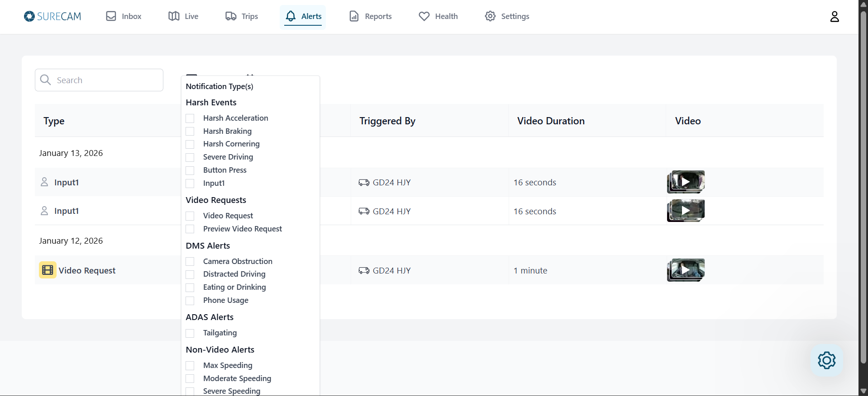Select the Alerts tab

point(303,16)
